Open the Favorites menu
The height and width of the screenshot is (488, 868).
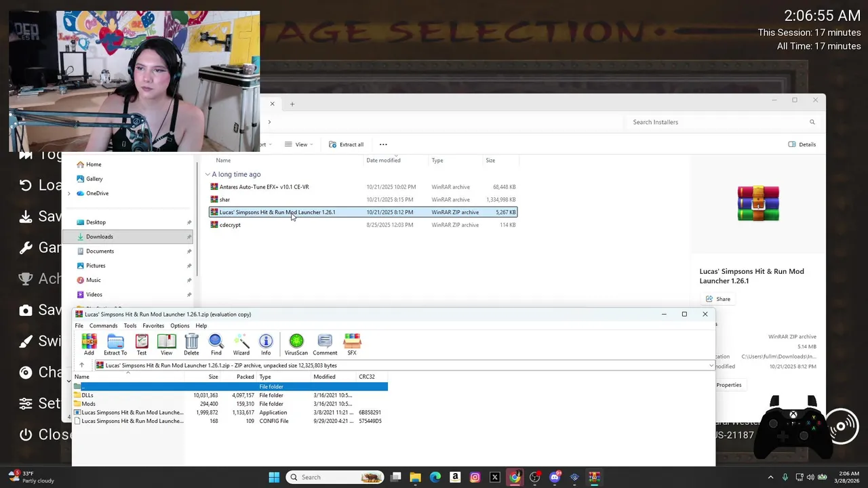(153, 325)
